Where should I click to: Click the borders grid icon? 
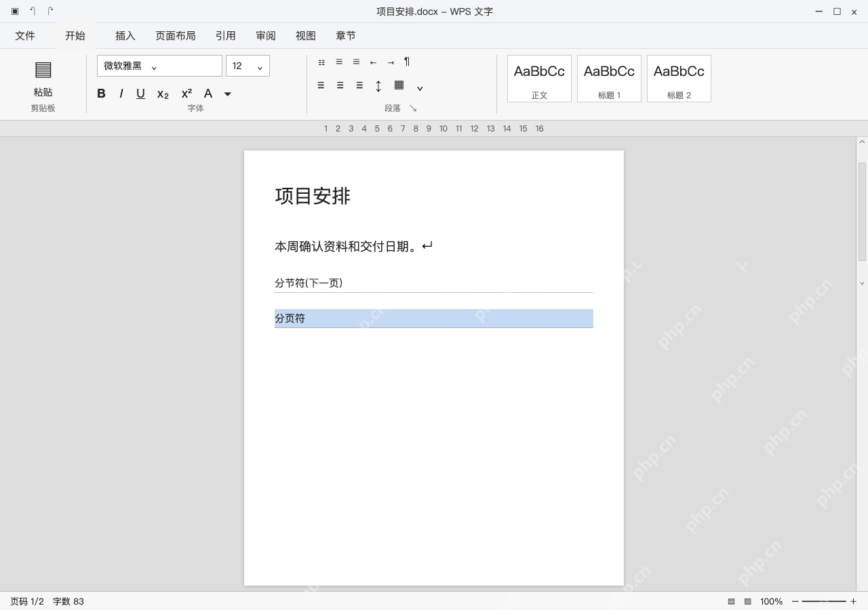399,85
